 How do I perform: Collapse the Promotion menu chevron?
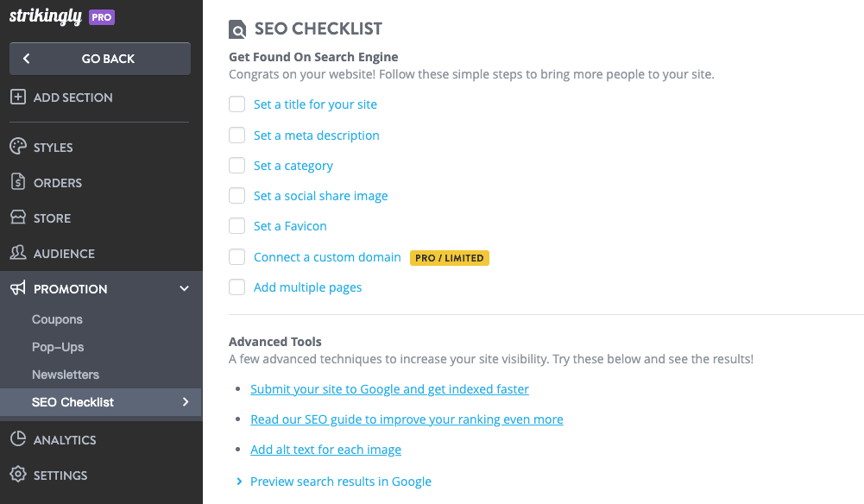click(184, 288)
